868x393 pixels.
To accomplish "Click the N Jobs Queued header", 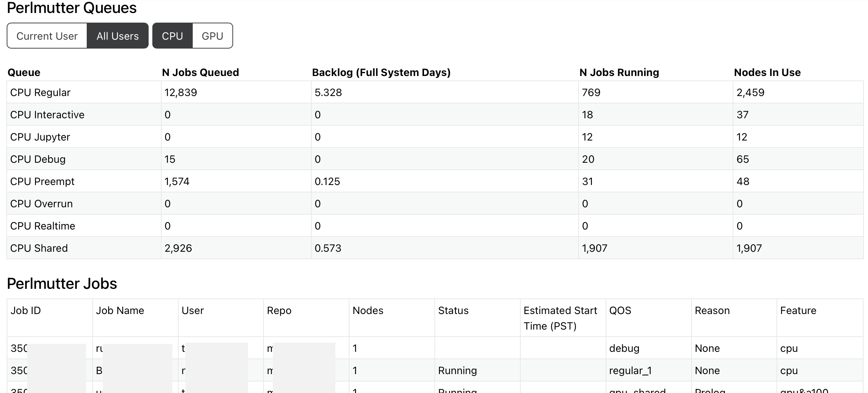I will click(x=200, y=72).
